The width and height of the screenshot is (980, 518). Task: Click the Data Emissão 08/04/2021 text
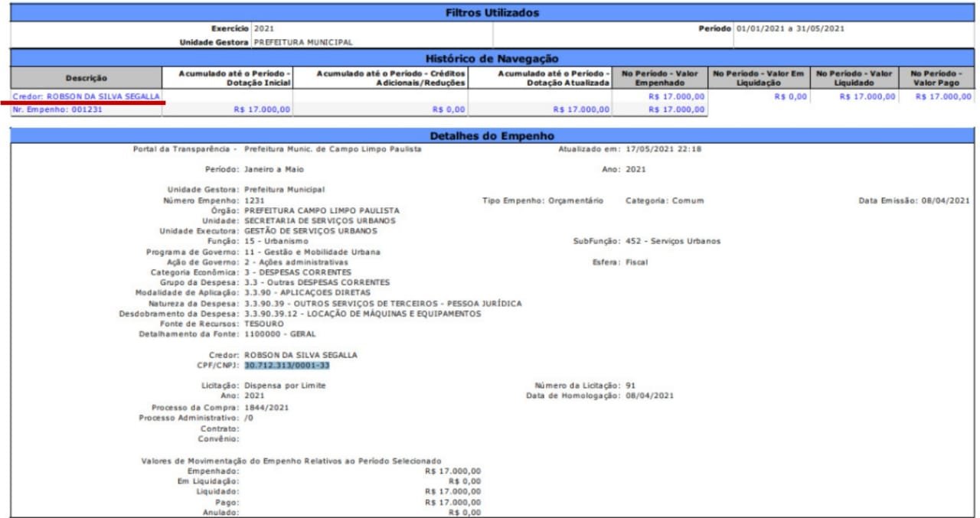click(x=914, y=200)
